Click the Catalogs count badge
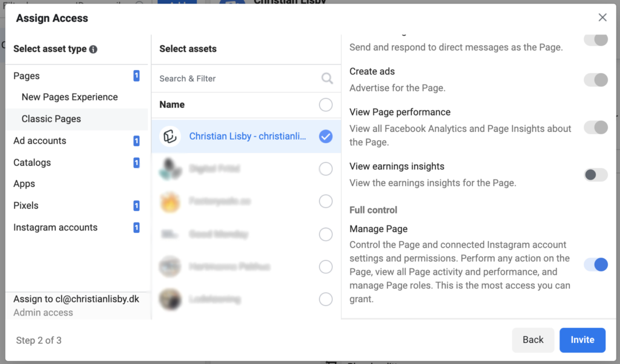Screen dimensions: 620x364 click(136, 163)
